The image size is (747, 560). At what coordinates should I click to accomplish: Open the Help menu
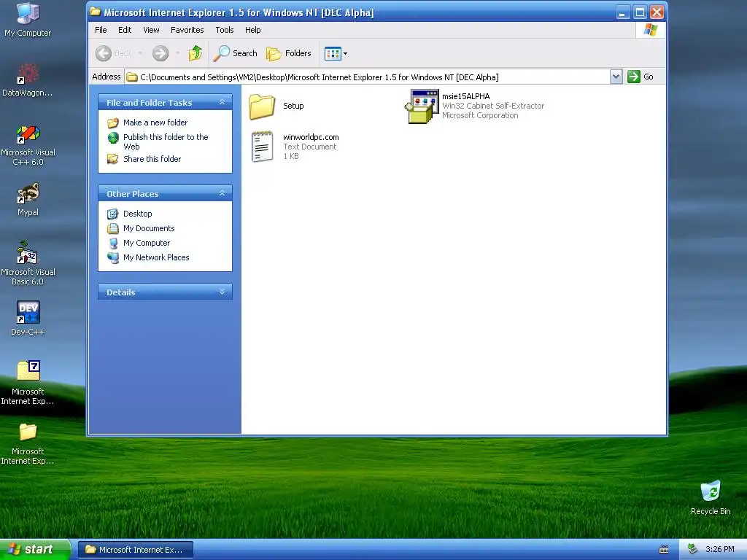[x=253, y=30]
